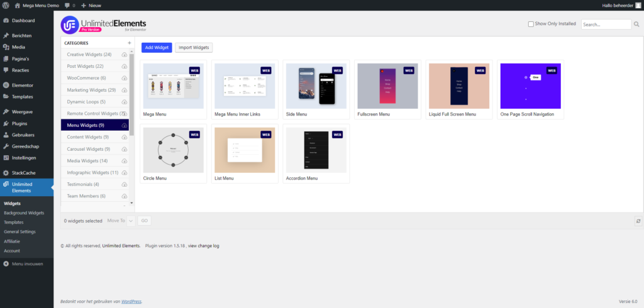
Task: Focus the widget Search field
Action: (x=606, y=25)
